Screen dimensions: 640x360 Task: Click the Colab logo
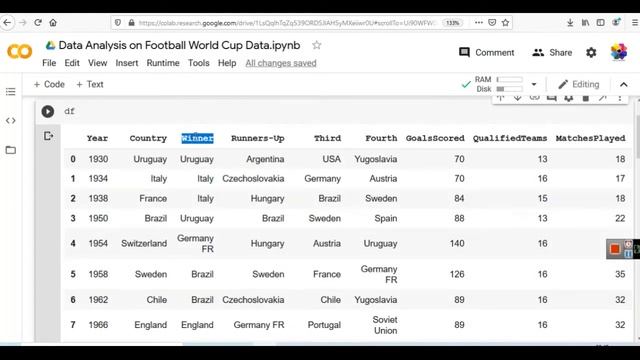coord(19,52)
